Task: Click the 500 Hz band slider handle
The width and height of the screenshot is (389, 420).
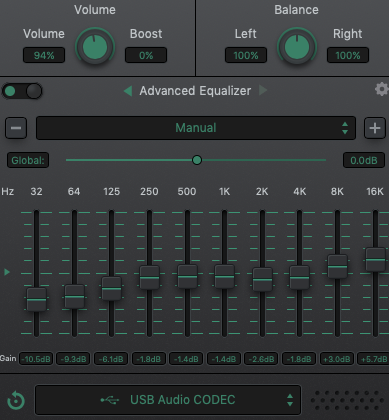Action: [x=187, y=277]
